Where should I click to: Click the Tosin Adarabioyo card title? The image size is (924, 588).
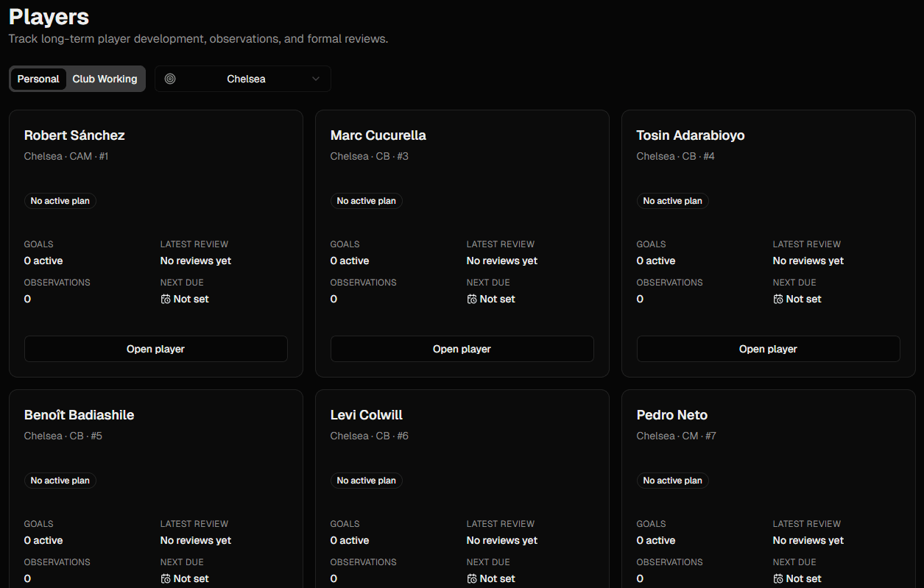[x=691, y=135]
